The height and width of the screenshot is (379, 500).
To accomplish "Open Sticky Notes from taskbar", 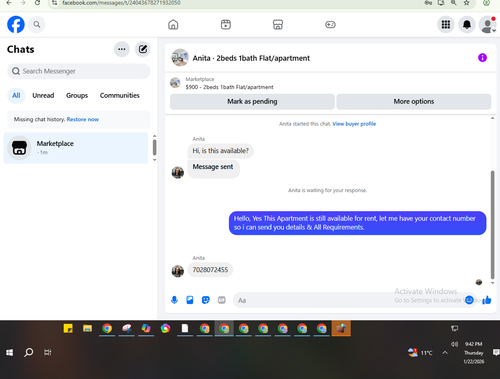I will click(68, 329).
